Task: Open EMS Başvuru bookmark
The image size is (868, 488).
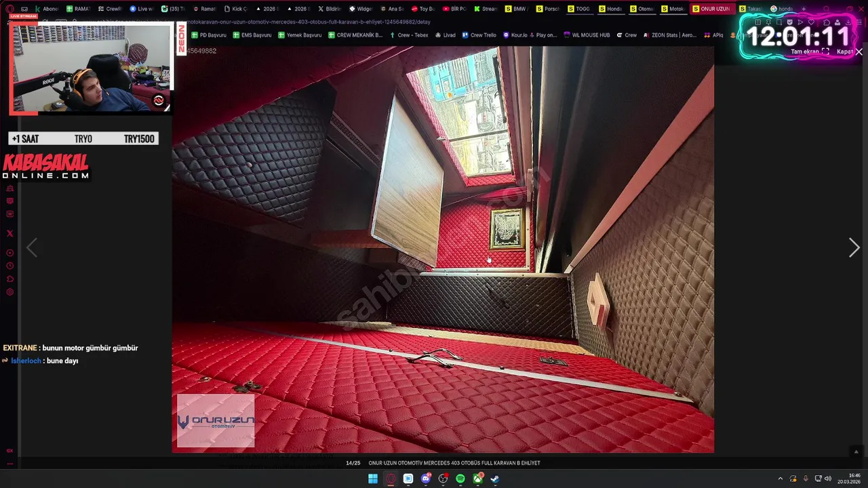Action: click(x=252, y=35)
